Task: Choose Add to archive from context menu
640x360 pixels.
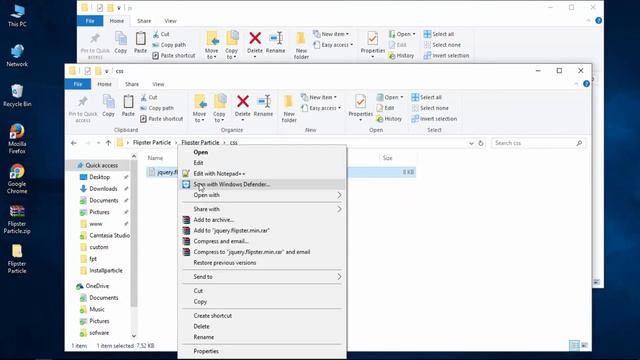Action: [x=262, y=220]
